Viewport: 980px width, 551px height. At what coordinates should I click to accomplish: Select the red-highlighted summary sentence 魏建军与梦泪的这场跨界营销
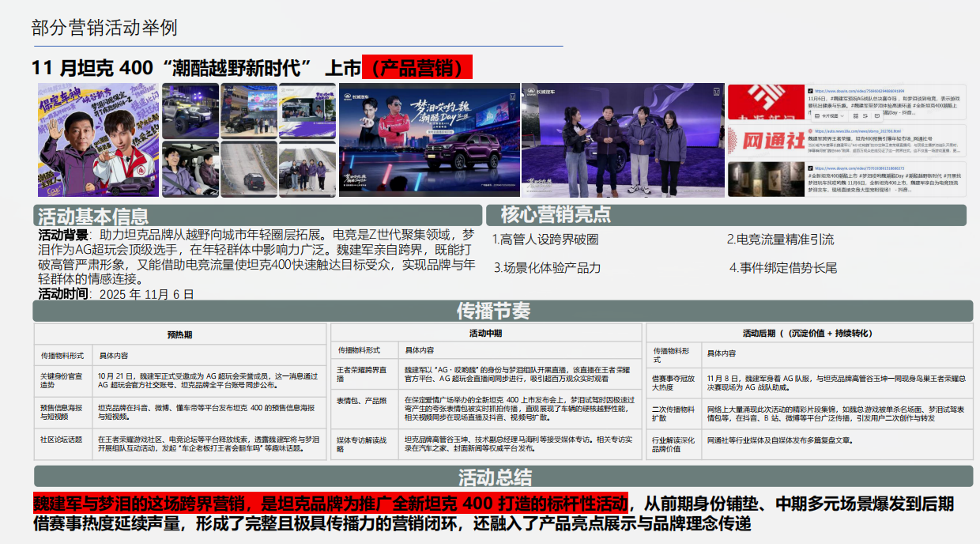pyautogui.click(x=331, y=503)
